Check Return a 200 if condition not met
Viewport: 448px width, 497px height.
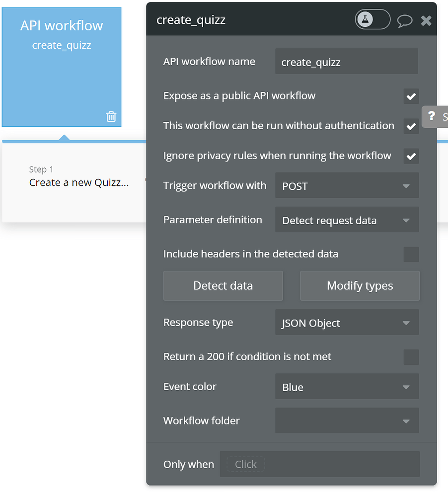[411, 357]
